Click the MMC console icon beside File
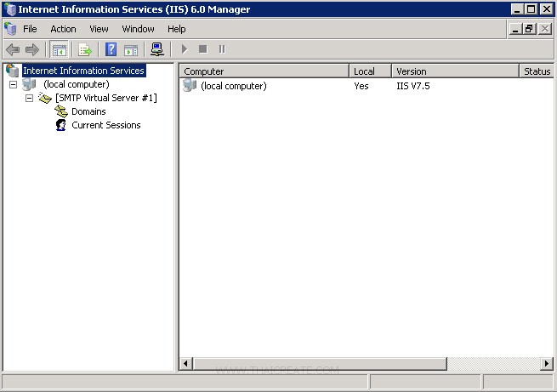 11,29
